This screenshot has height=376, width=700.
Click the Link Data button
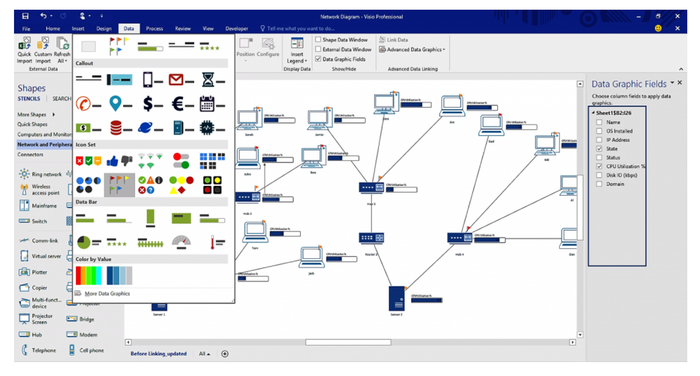[393, 40]
